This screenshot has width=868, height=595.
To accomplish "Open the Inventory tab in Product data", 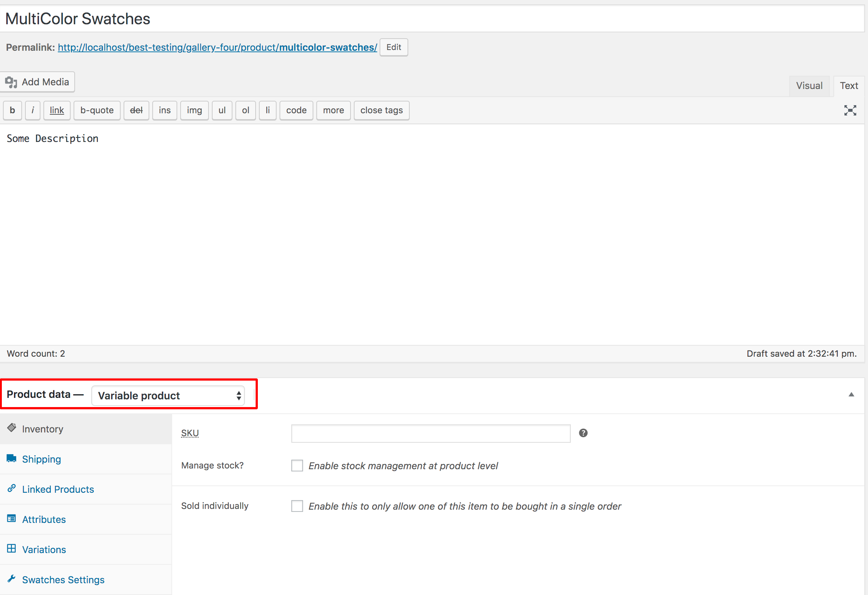I will 42,429.
